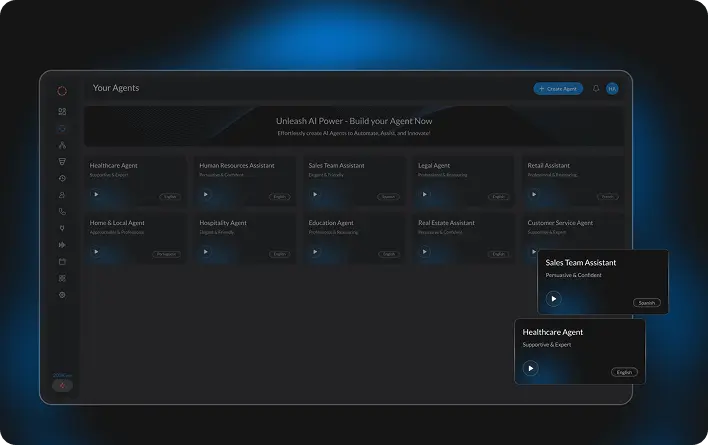Play the Real Estate Assistant preview
The width and height of the screenshot is (708, 445).
(x=424, y=252)
